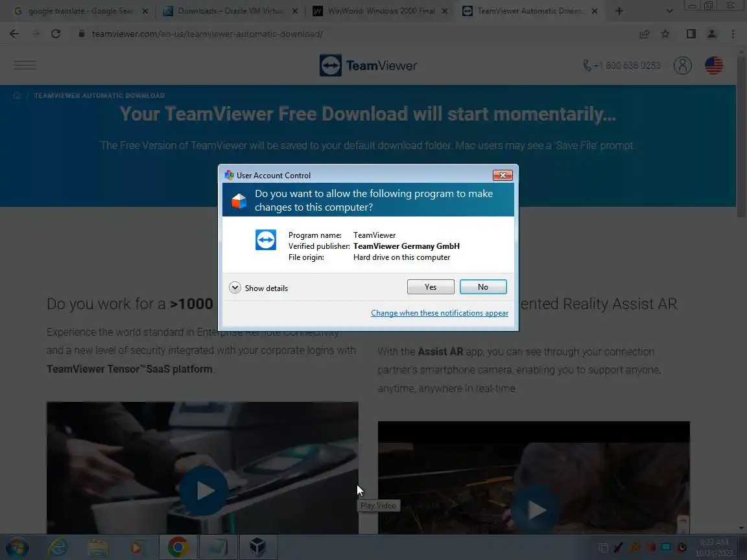Play the right Assist AR video
This screenshot has width=747, height=560.
[x=534, y=510]
